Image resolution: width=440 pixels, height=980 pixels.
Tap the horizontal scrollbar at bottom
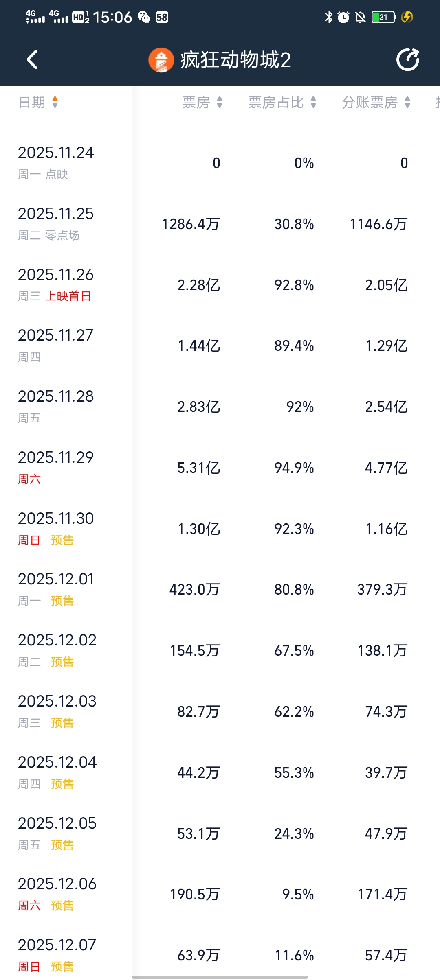click(x=220, y=977)
